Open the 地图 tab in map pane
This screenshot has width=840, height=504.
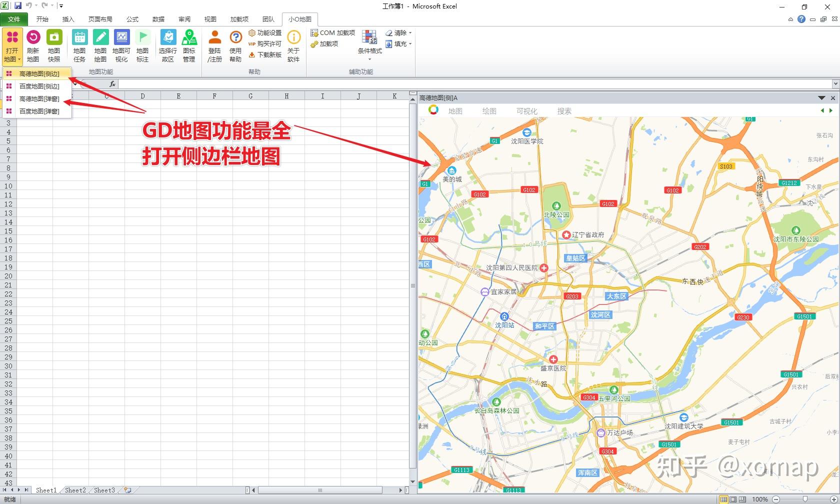point(455,111)
